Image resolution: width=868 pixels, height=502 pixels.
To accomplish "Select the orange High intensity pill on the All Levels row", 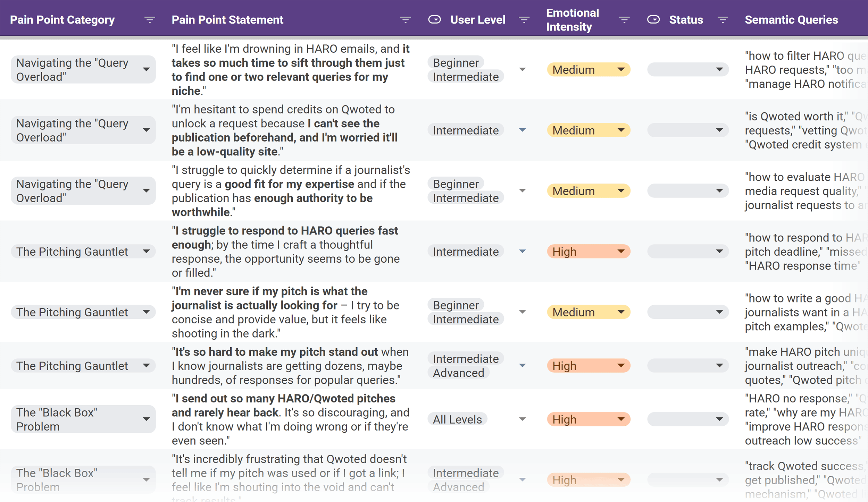I will (588, 419).
